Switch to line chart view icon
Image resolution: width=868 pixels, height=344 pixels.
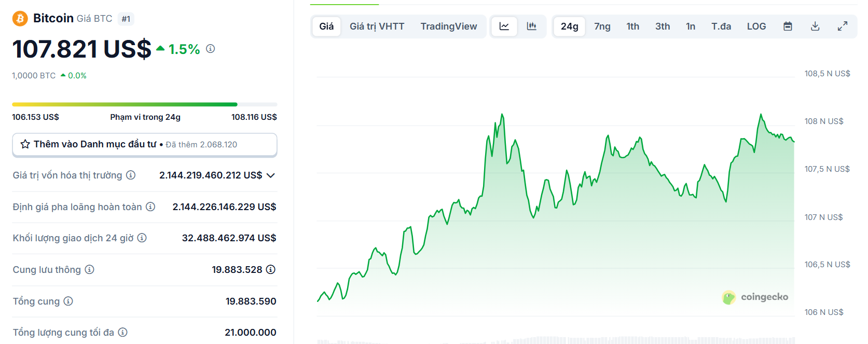[x=504, y=26]
